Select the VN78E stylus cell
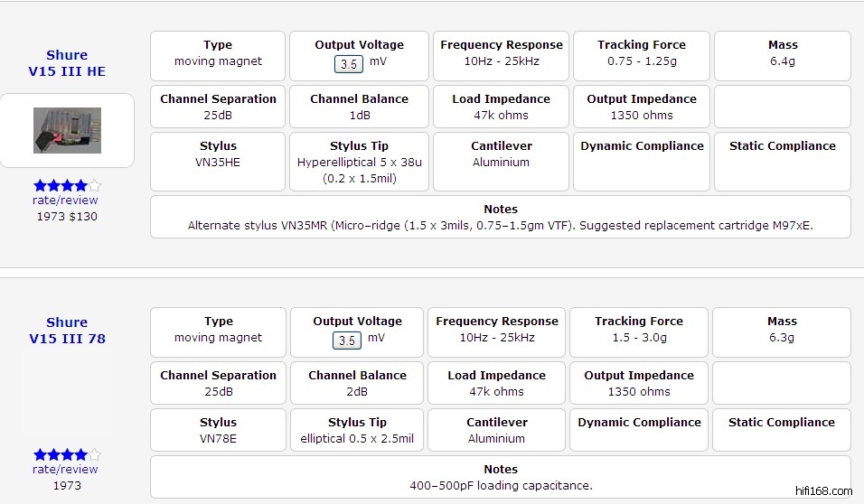Screen dimensions: 864x504 coord(218,439)
